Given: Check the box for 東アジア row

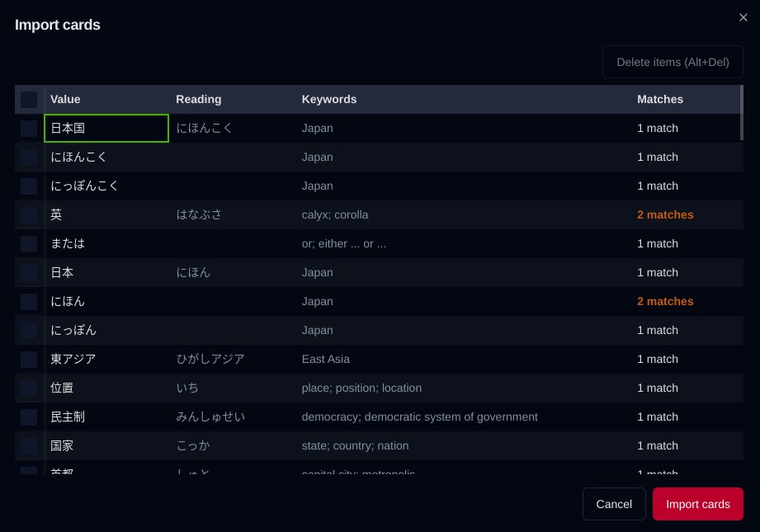Looking at the screenshot, I should pyautogui.click(x=29, y=360).
